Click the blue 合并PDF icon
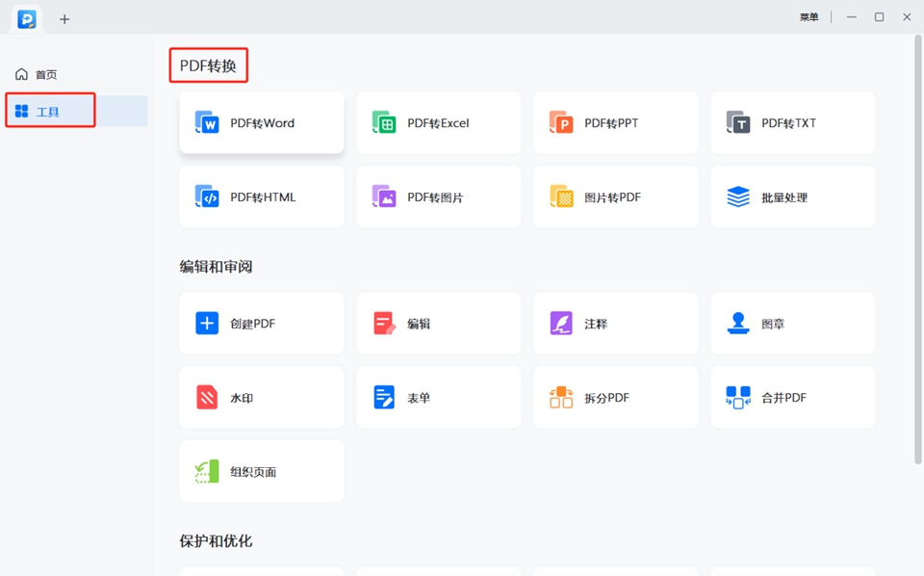 [738, 398]
